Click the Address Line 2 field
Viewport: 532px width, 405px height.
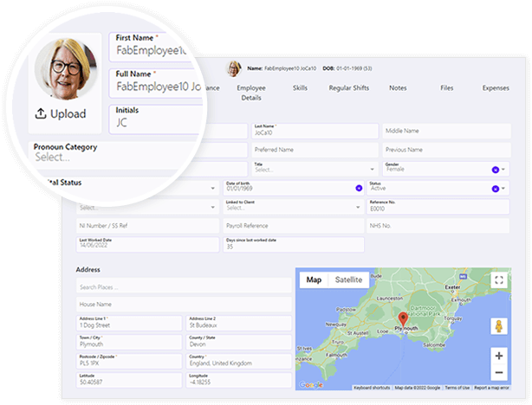click(239, 324)
